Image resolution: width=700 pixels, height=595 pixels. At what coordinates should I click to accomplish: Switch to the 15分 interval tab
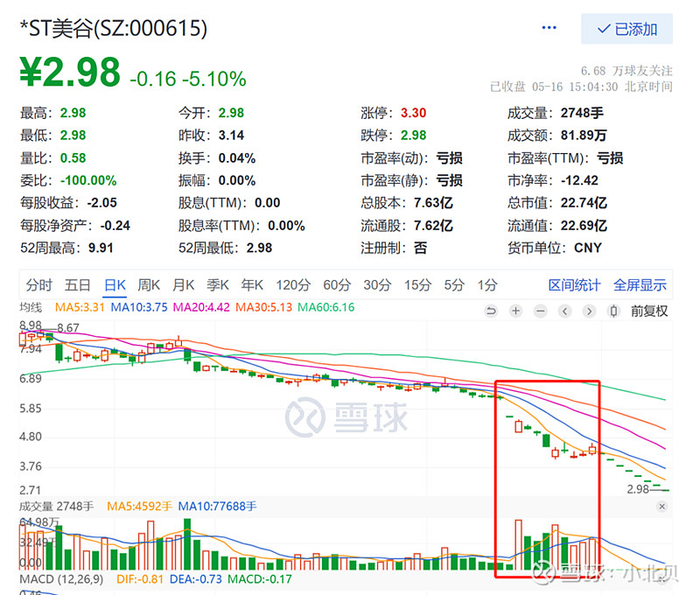[x=418, y=285]
